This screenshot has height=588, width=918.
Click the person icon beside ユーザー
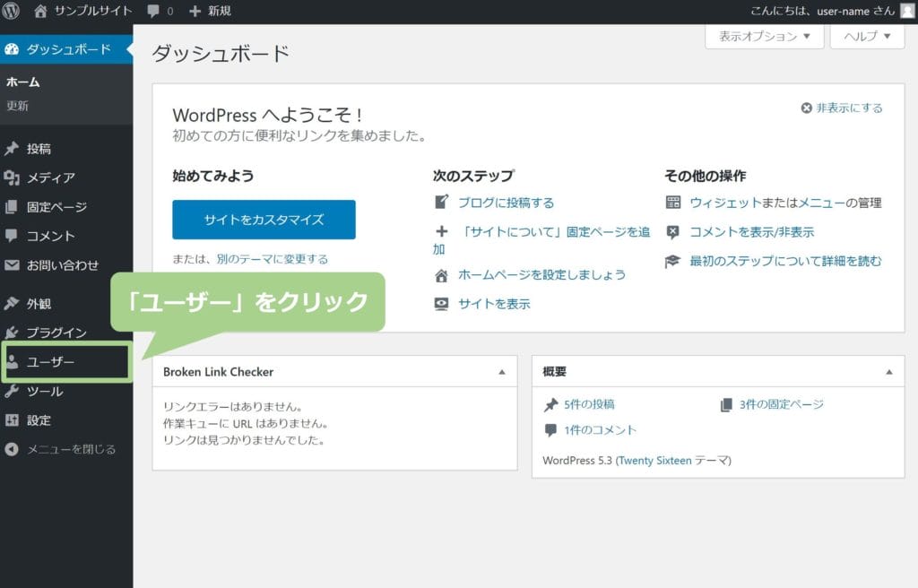[12, 362]
